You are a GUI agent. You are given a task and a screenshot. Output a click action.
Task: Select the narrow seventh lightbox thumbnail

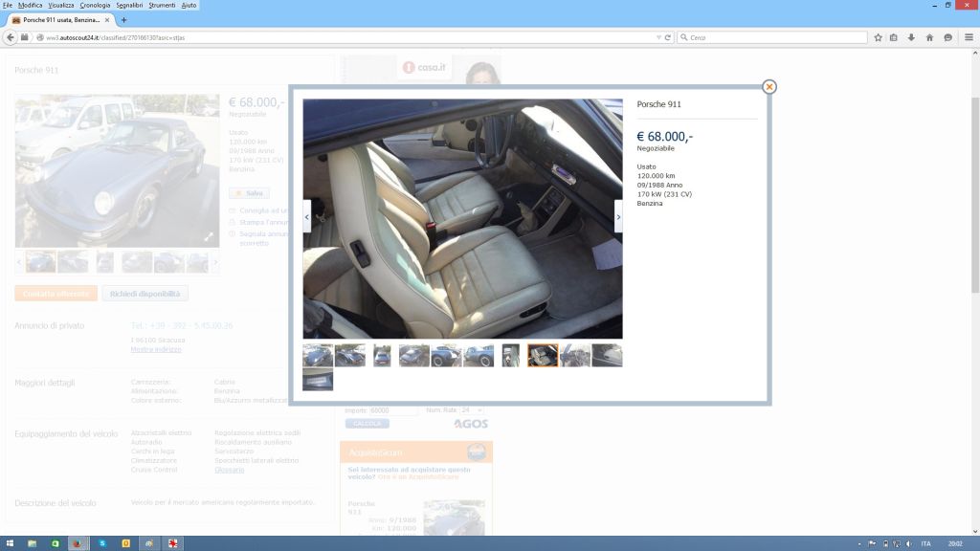(511, 356)
